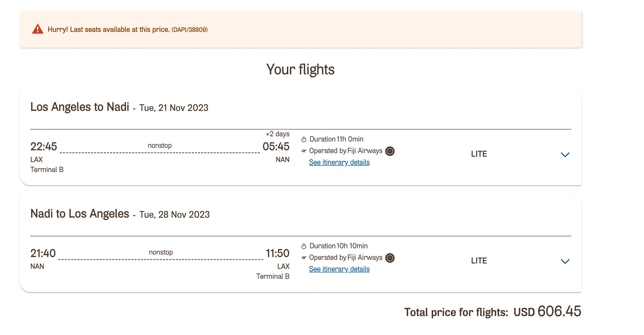Viewport: 644px width, 335px height.
Task: Click the +2 days arrival note
Action: coord(278,134)
